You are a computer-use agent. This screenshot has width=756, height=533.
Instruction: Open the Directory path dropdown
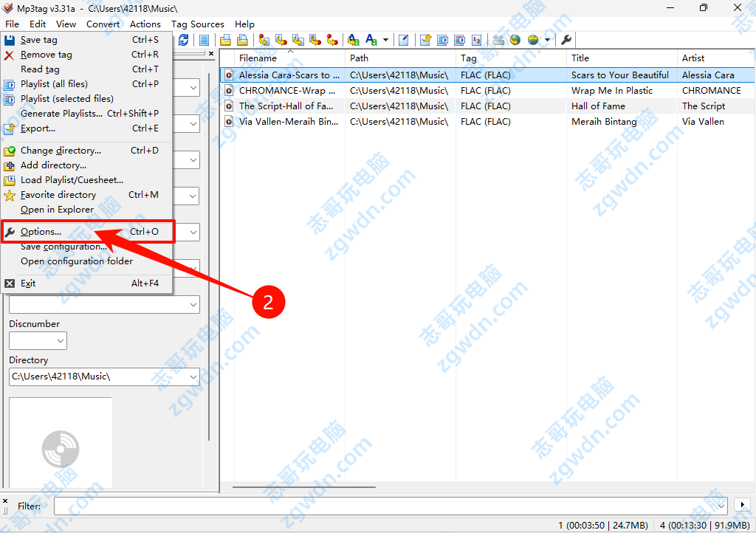(x=193, y=376)
